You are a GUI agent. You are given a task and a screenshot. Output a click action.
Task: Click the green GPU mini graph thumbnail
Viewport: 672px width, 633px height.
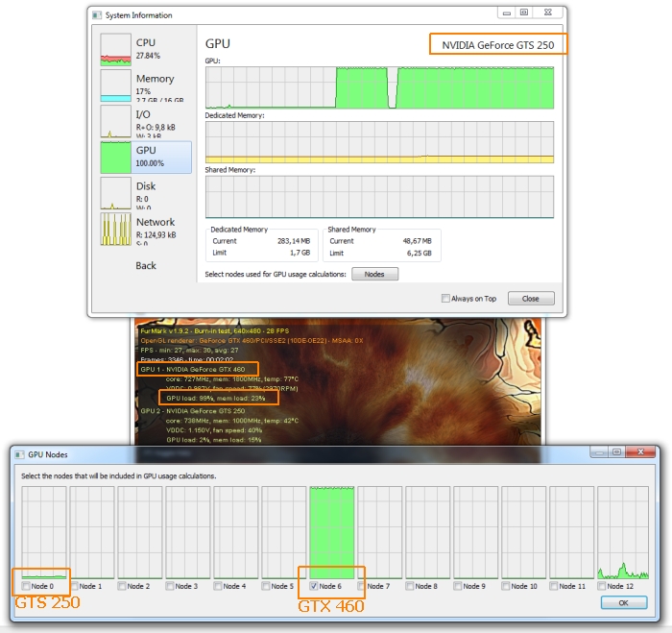[x=116, y=157]
